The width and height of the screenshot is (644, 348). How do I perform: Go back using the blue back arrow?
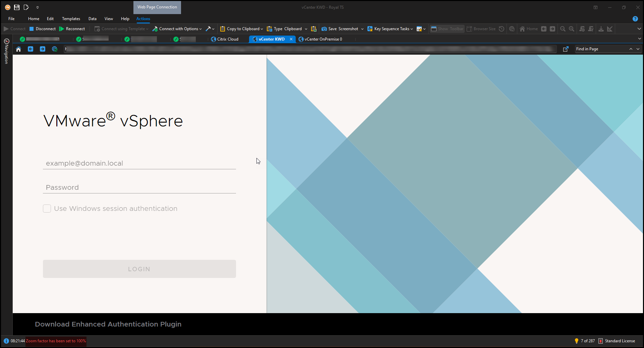point(31,49)
